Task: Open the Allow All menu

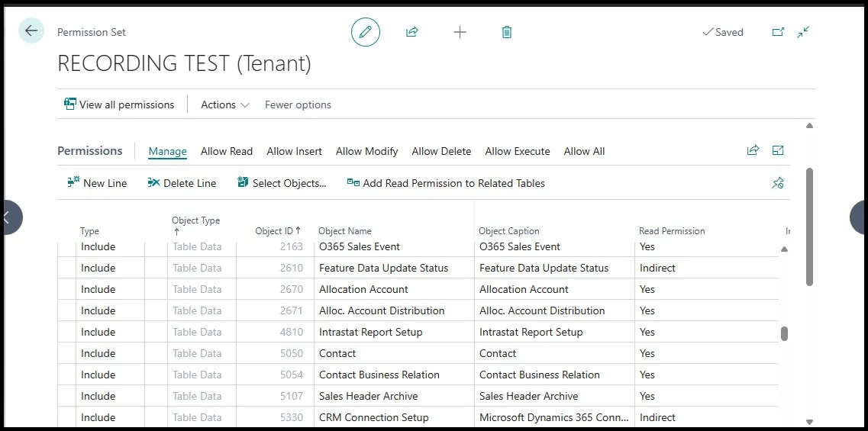Action: 584,152
